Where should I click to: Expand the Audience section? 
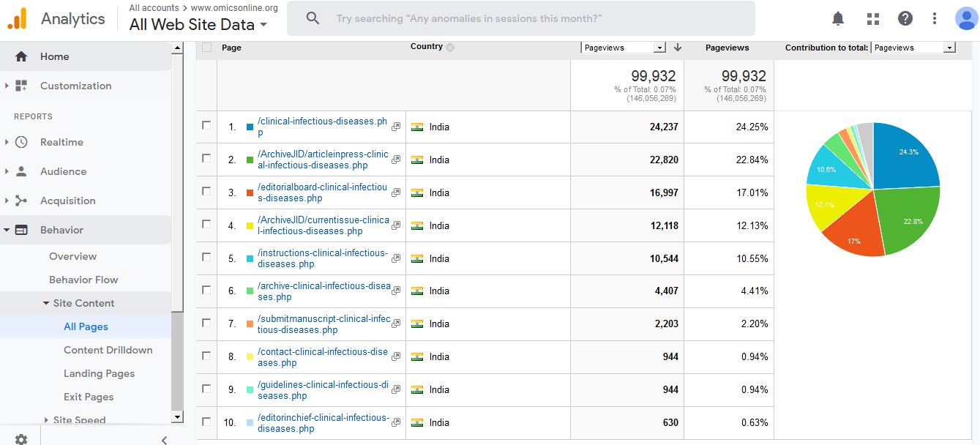(7, 171)
